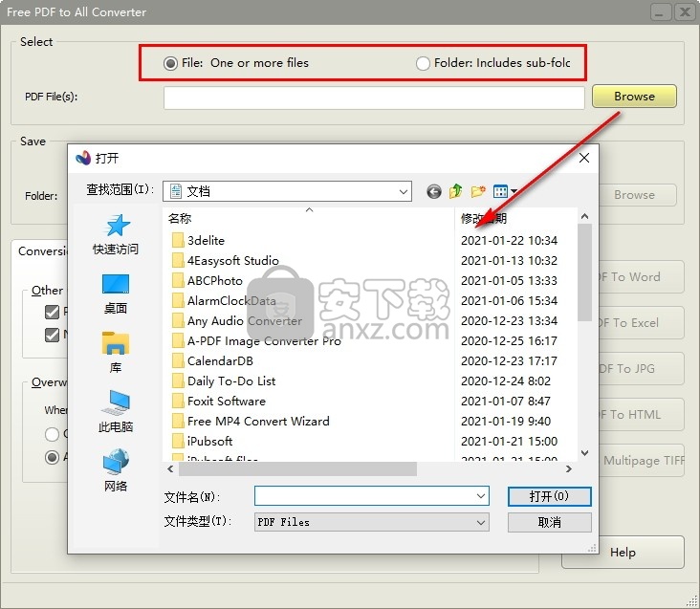Viewport: 700px width, 609px height.
Task: Click A-PDF Image Converter Pro folder icon
Action: [x=178, y=340]
